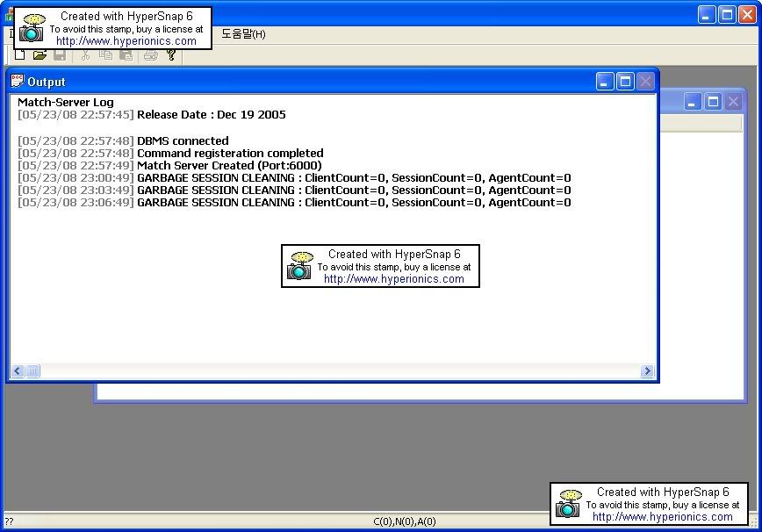The width and height of the screenshot is (762, 532).
Task: Click the Save floppy disk icon
Action: [60, 55]
